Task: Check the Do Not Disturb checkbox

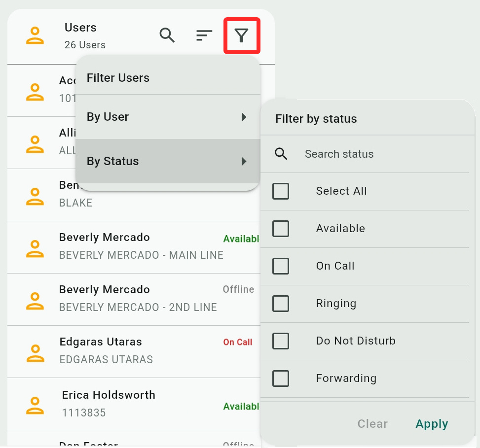Action: pyautogui.click(x=281, y=341)
